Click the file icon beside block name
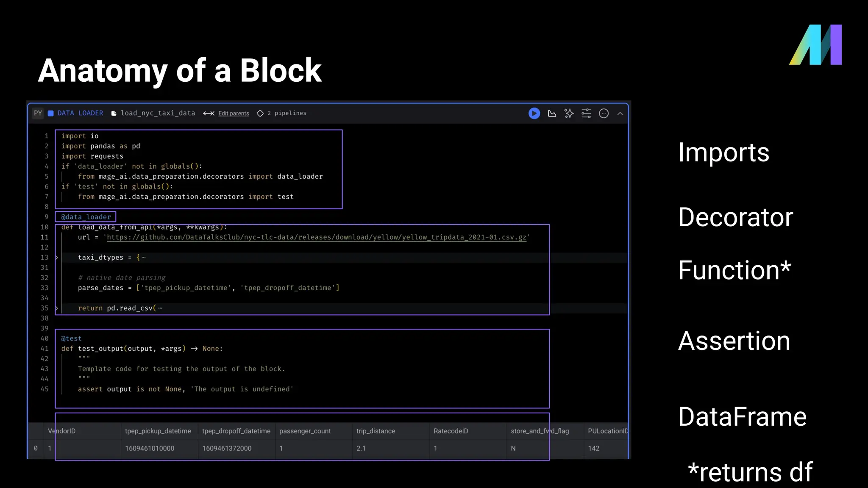868x488 pixels. click(114, 114)
